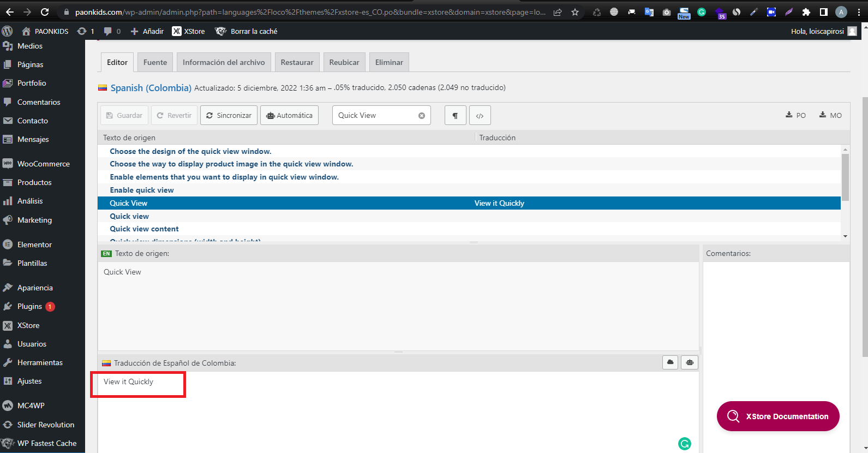
Task: Open Chrome three-dot menu
Action: [x=859, y=12]
